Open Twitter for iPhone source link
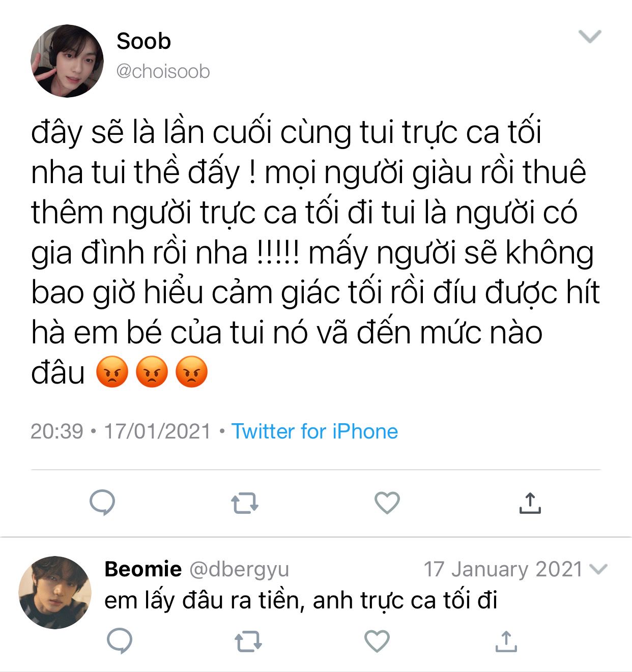Screen dimensions: 632x672 point(314,431)
